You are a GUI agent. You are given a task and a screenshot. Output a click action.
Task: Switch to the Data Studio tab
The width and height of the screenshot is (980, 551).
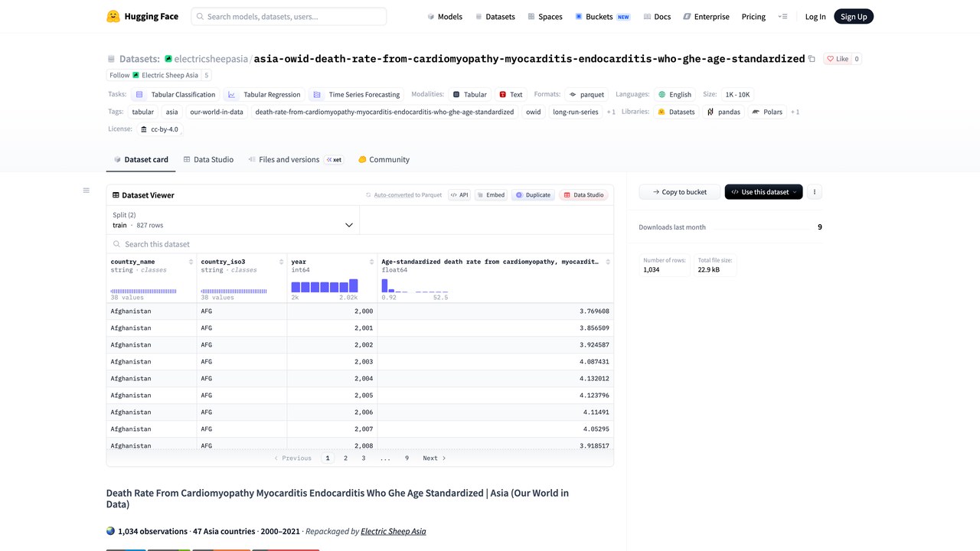click(x=208, y=159)
